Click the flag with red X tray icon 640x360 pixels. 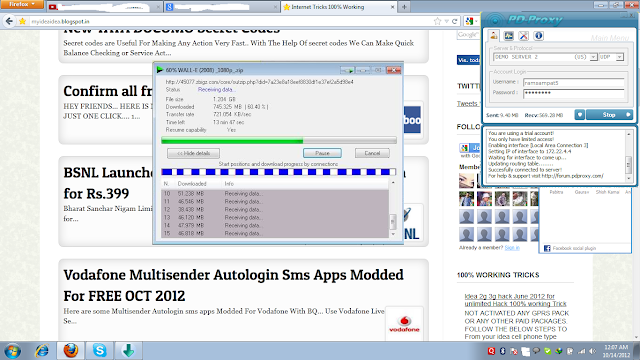click(514, 351)
